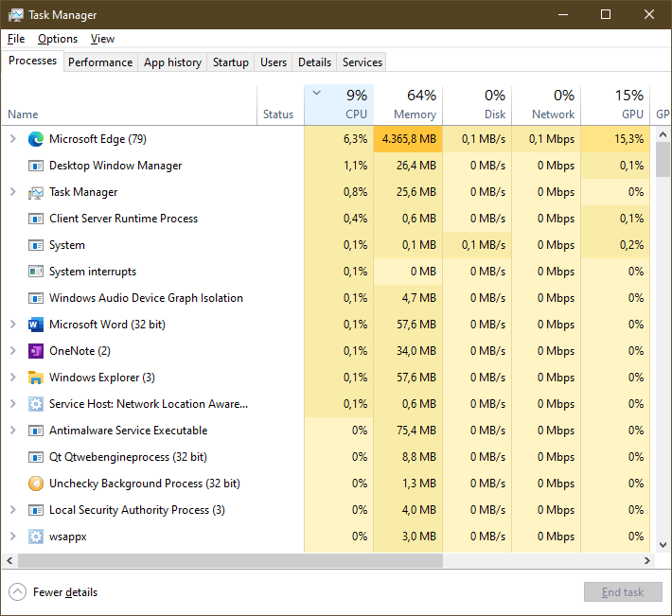This screenshot has width=672, height=616.
Task: Expand Service Host: Network Location Awareness
Action: tap(13, 403)
